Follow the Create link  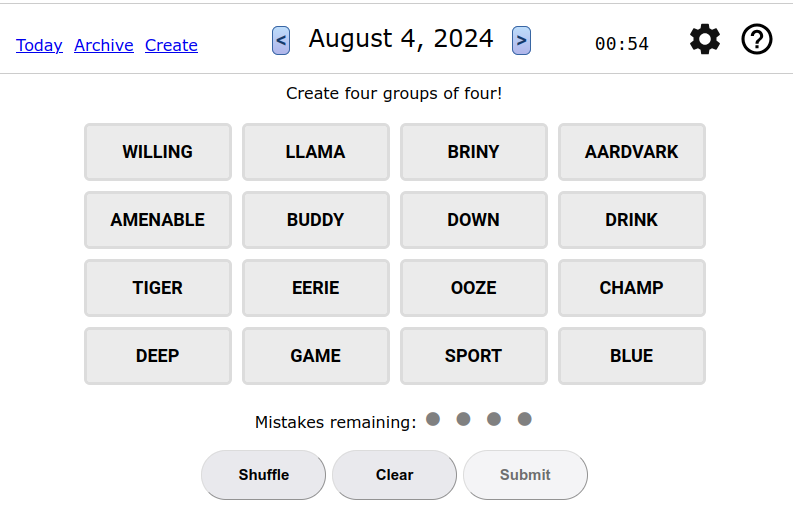coord(171,45)
